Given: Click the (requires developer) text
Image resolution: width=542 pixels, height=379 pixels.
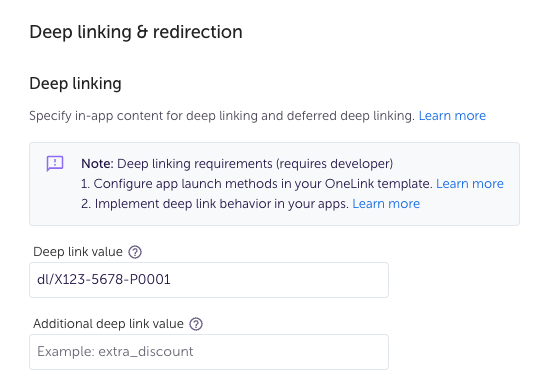Looking at the screenshot, I should point(335,164).
